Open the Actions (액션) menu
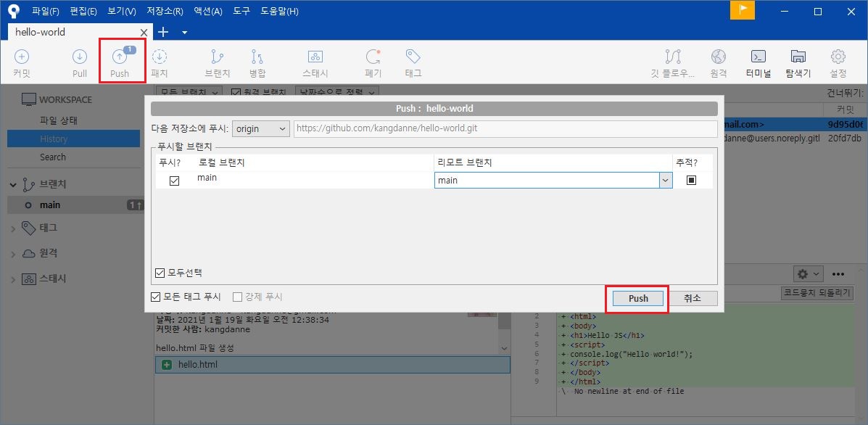This screenshot has height=425, width=868. click(x=208, y=11)
